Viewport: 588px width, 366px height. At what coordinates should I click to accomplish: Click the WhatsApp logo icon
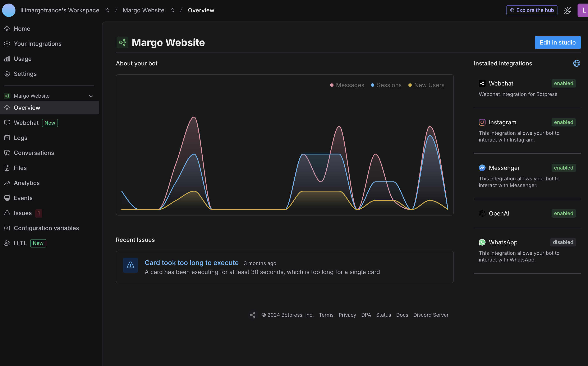click(482, 242)
